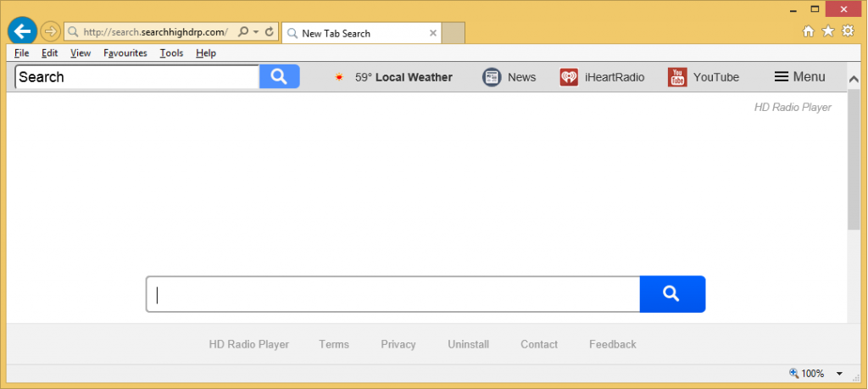Open the Tools gear icon
This screenshot has width=868, height=389.
tap(848, 31)
